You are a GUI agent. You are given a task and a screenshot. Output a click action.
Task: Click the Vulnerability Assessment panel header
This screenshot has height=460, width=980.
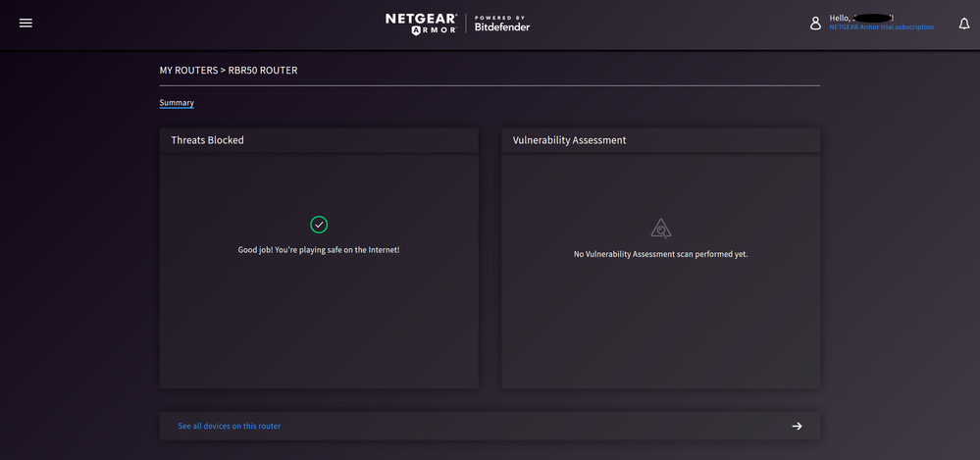pos(569,140)
